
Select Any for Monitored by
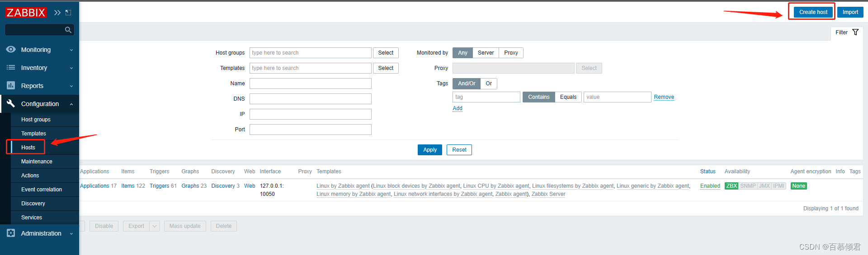coord(462,53)
